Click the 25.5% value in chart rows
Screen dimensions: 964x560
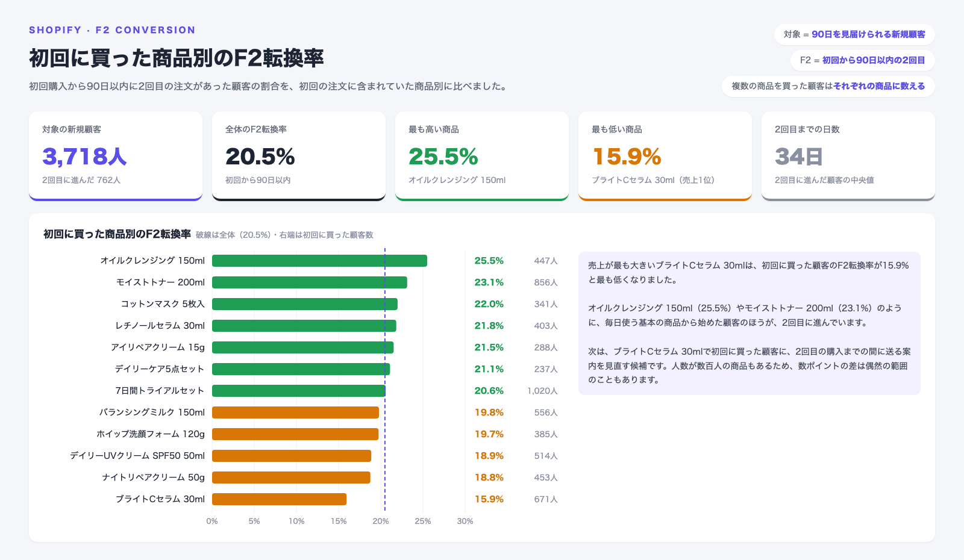pyautogui.click(x=489, y=261)
